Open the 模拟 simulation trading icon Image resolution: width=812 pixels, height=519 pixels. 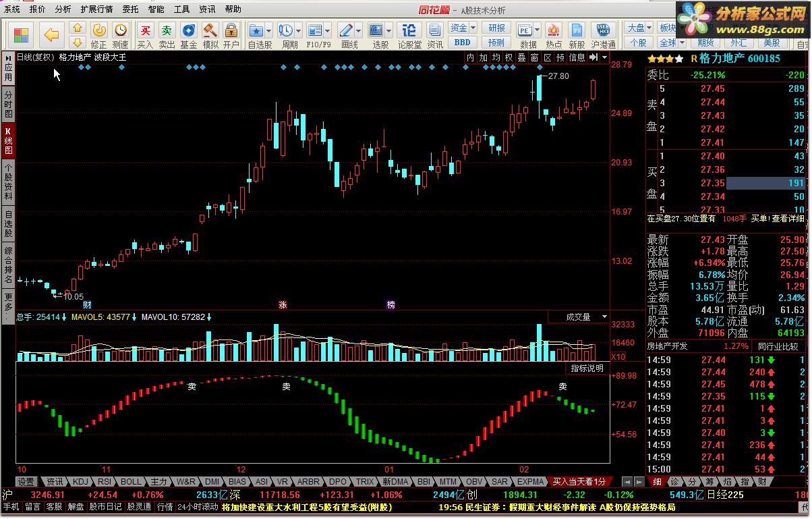(210, 36)
